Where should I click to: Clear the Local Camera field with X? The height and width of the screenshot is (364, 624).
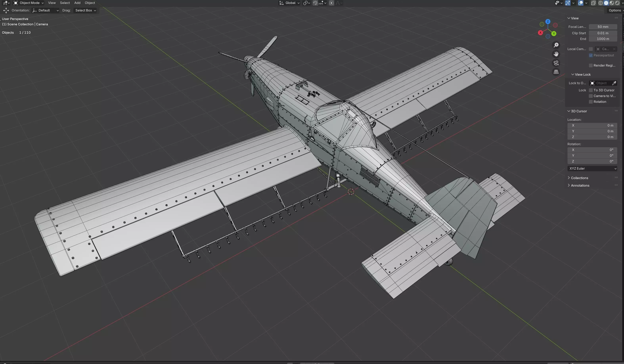614,49
